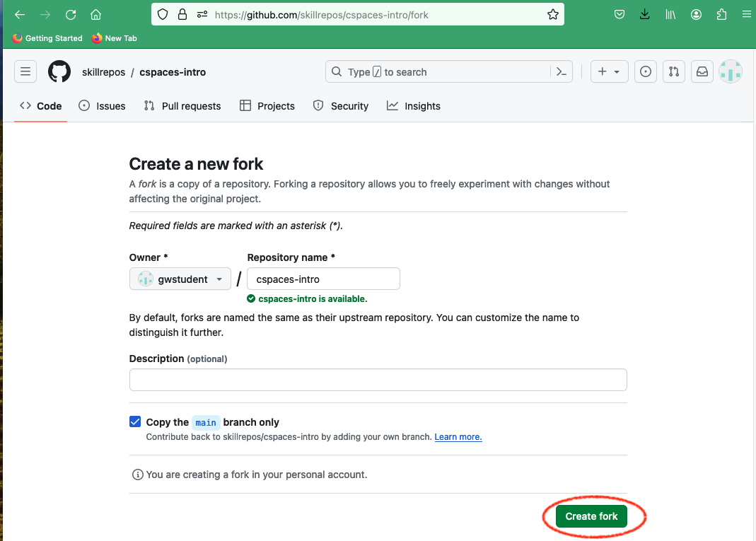The width and height of the screenshot is (756, 541).
Task: Open the Security tab
Action: [340, 106]
